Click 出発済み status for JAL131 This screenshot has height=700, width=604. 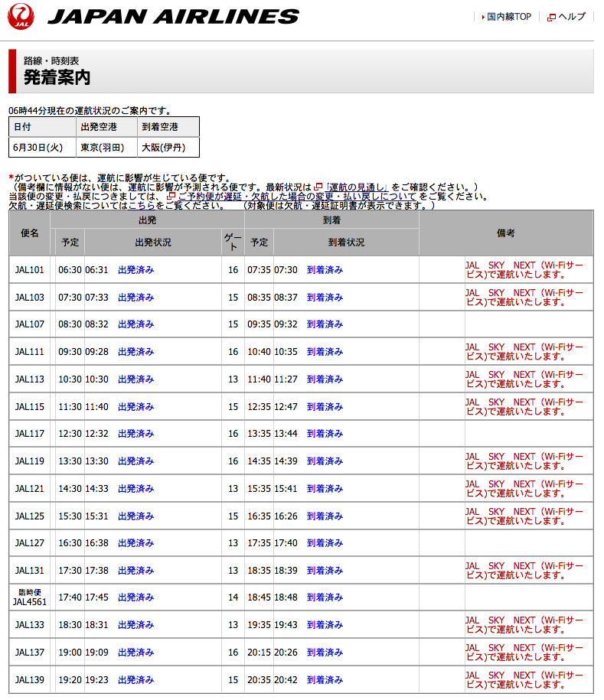[x=135, y=571]
